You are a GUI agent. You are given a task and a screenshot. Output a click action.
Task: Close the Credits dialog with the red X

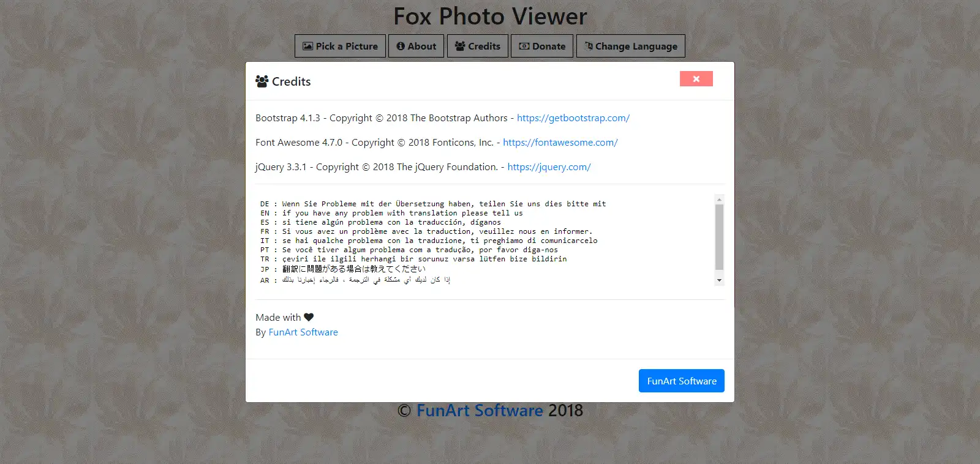pos(696,79)
